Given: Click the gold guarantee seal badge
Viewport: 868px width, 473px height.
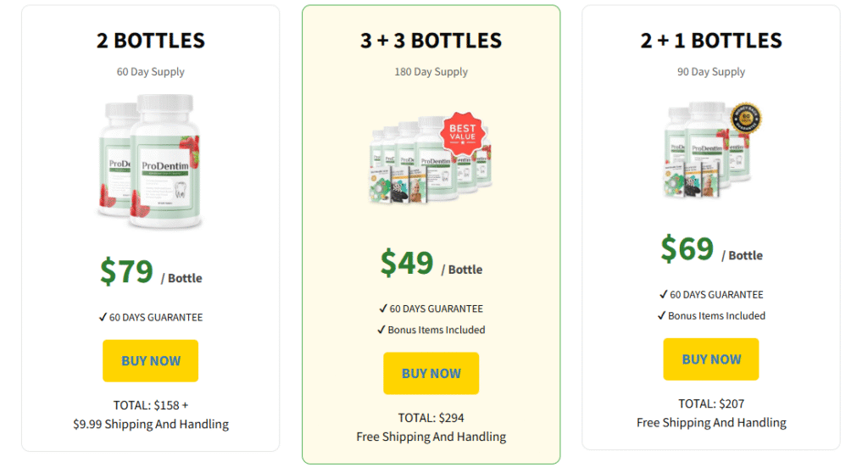Looking at the screenshot, I should [x=746, y=120].
